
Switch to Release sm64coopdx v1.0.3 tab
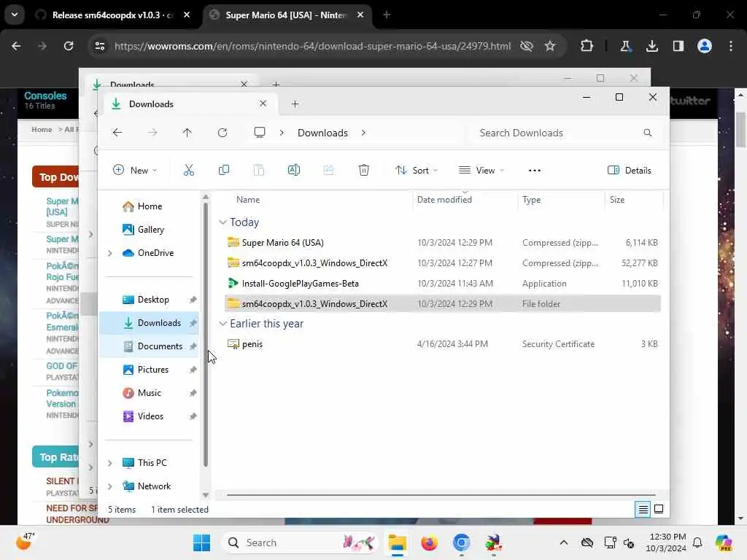[113, 15]
